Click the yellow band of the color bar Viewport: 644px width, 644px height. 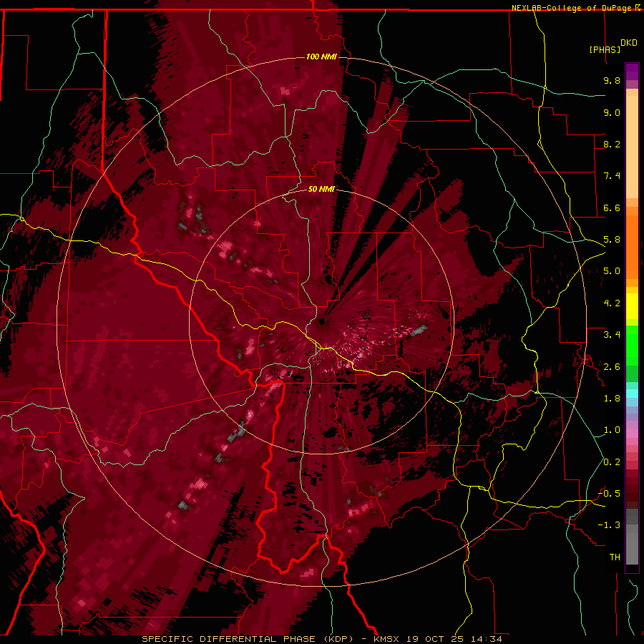coord(632,306)
